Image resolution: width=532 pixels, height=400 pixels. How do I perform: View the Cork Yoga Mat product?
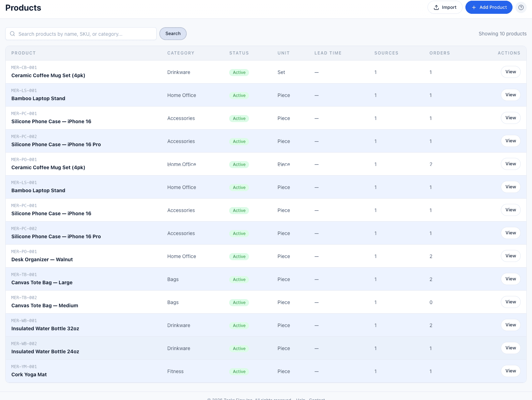click(x=510, y=371)
